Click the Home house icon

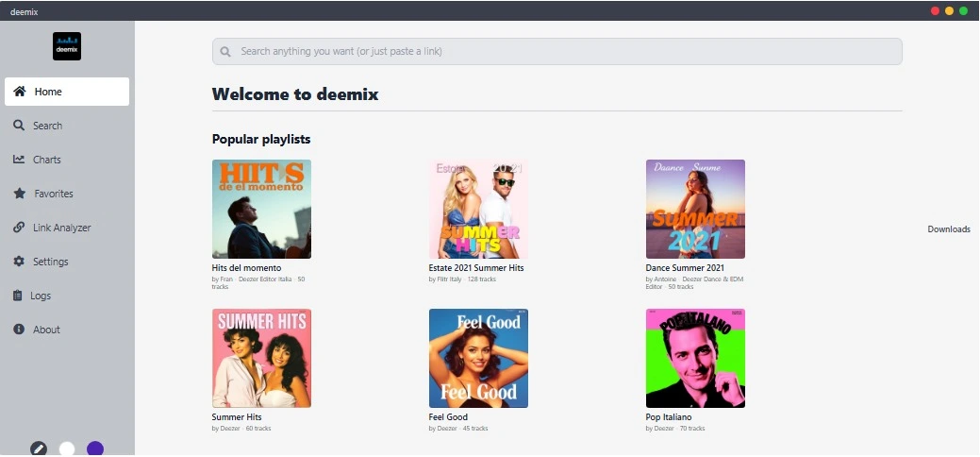tap(20, 92)
